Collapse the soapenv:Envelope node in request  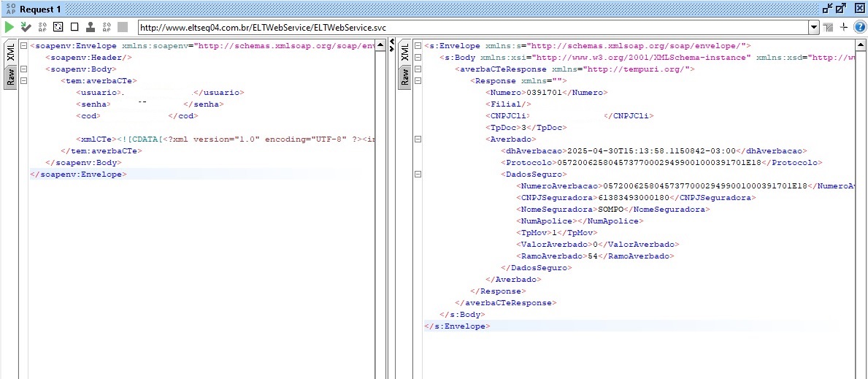click(x=24, y=46)
